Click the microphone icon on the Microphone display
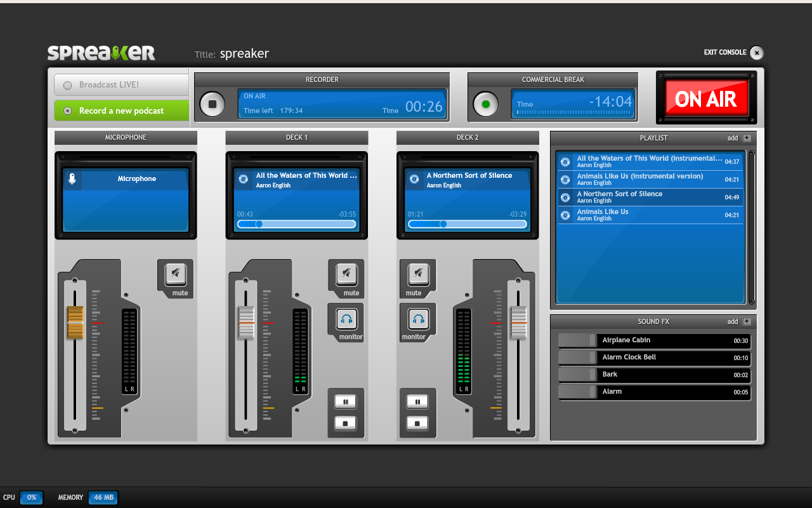 point(72,179)
